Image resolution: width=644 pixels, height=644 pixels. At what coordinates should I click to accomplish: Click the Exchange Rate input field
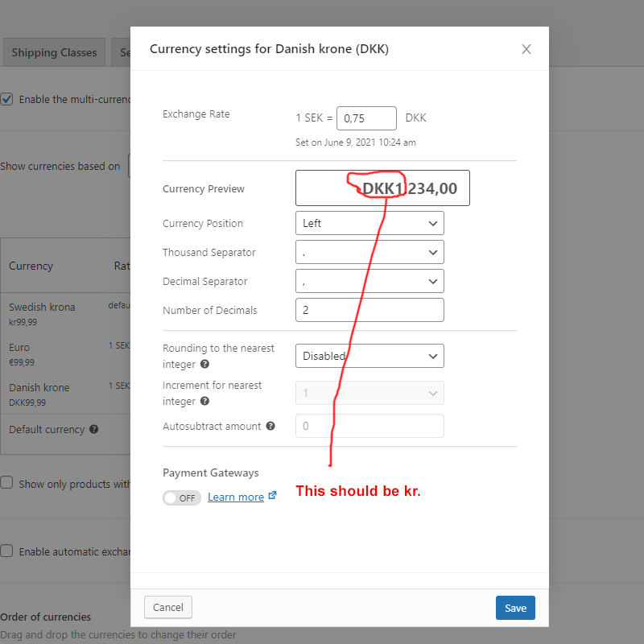point(366,118)
